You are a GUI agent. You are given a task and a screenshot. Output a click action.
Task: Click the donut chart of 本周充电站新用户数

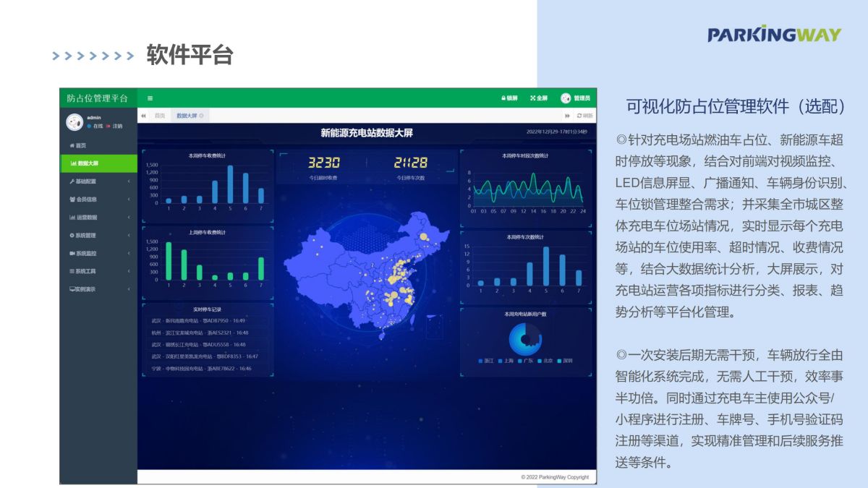pyautogui.click(x=526, y=339)
